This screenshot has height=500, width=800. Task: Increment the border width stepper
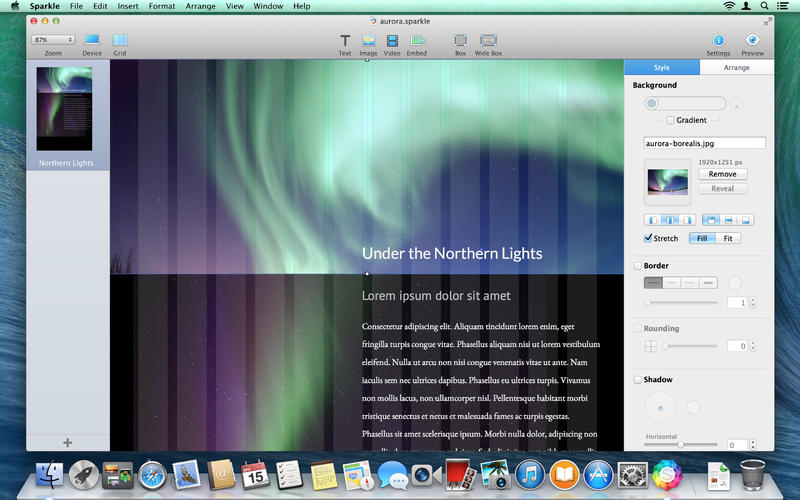pyautogui.click(x=752, y=299)
